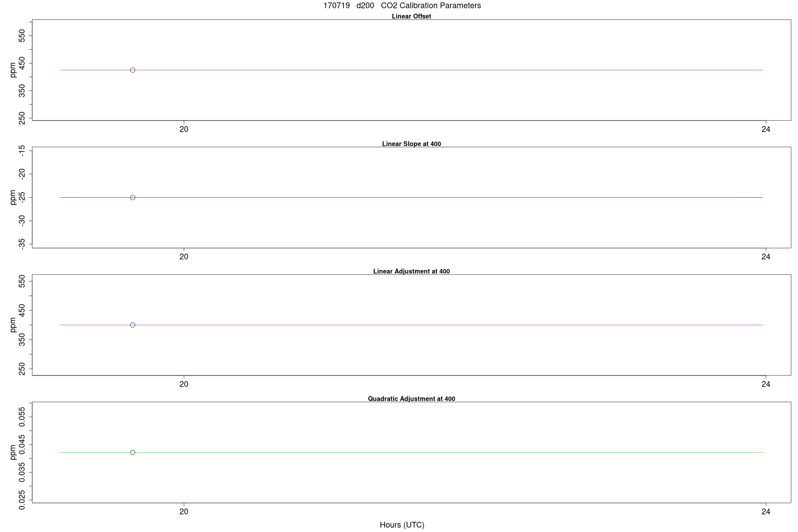Click the 'Hours (UTC)' x-axis label

[402, 525]
